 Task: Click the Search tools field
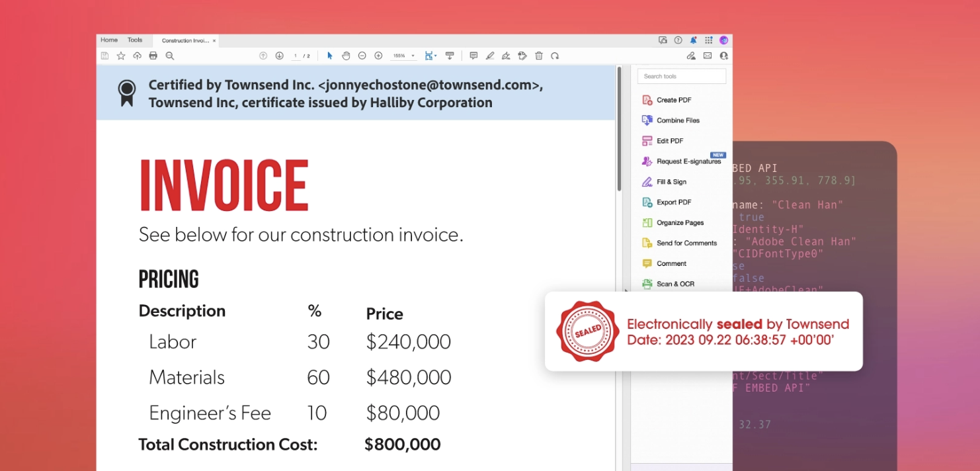[x=682, y=76]
